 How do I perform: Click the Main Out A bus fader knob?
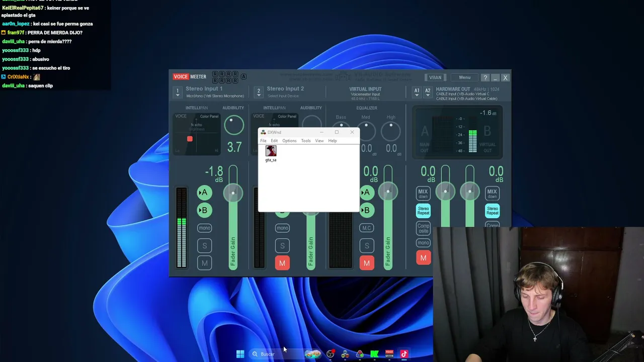coord(445,192)
